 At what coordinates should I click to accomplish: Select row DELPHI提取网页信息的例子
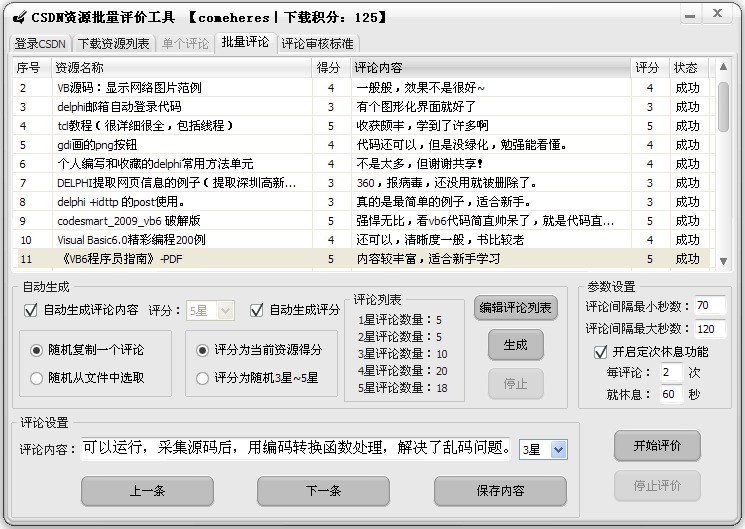[361, 183]
